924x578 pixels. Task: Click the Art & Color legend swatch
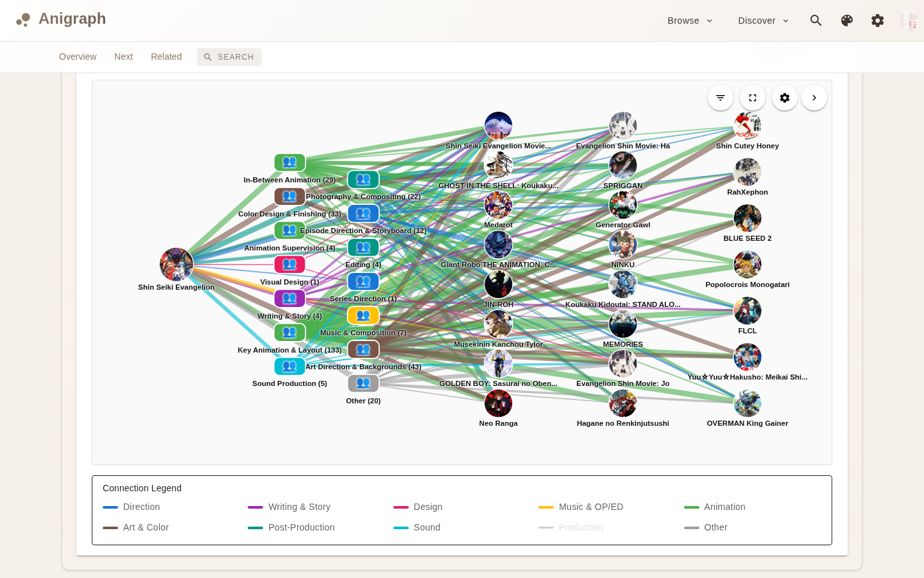(110, 527)
